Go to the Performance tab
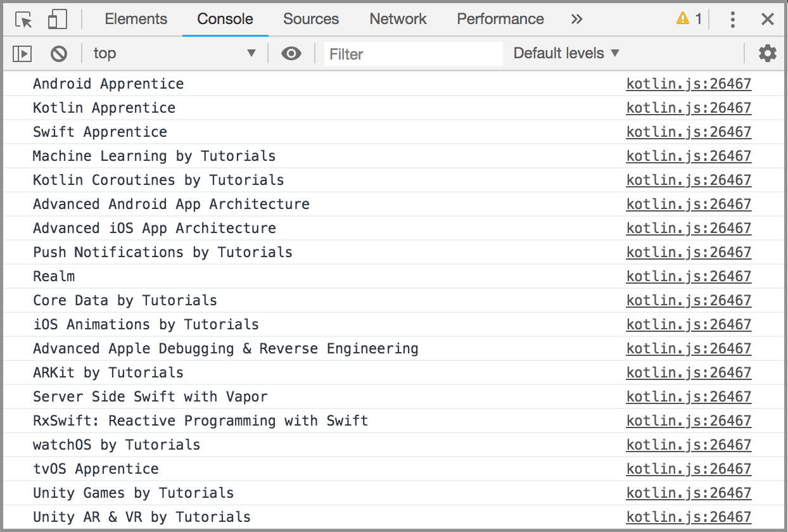788x532 pixels. [500, 20]
